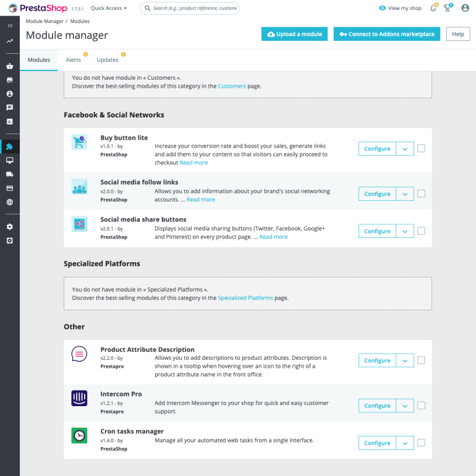Viewport: 476px width, 476px height.
Task: Click Connect to Addons marketplace button
Action: (x=387, y=34)
